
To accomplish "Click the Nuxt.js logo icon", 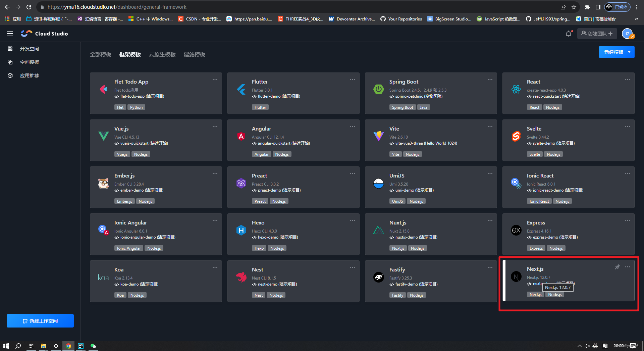I will (379, 230).
